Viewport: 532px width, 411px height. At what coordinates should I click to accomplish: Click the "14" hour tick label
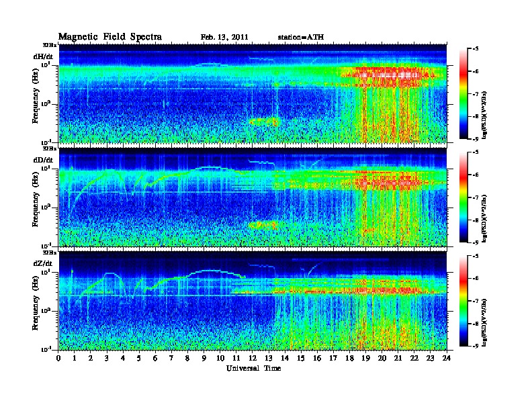pos(285,359)
